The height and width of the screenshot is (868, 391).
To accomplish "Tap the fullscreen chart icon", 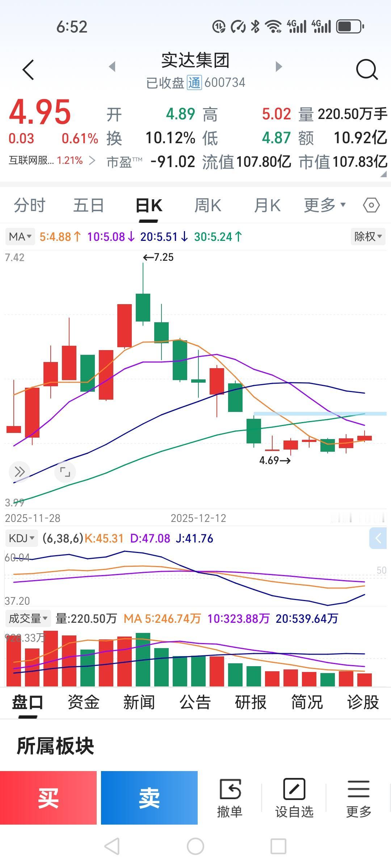I will pyautogui.click(x=65, y=472).
